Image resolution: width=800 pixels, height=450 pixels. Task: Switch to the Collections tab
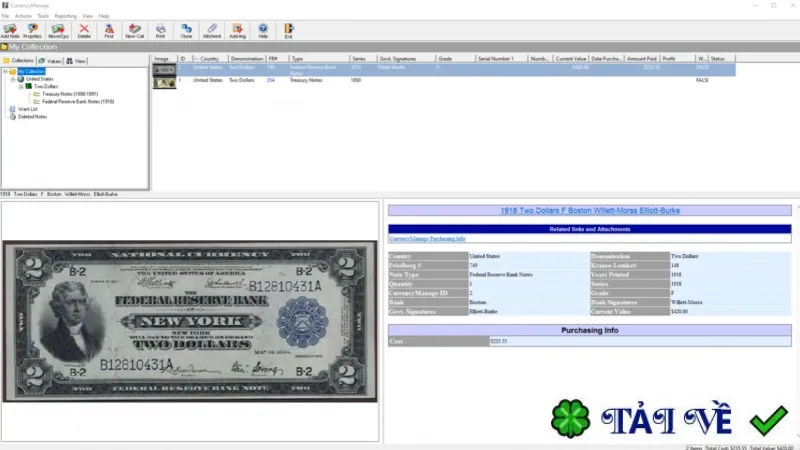tap(18, 61)
